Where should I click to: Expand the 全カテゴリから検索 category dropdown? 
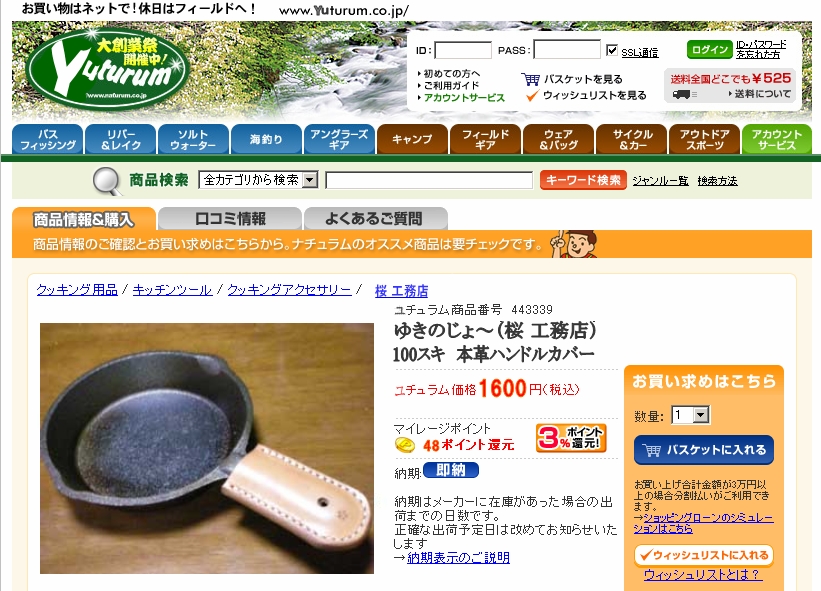tap(258, 180)
